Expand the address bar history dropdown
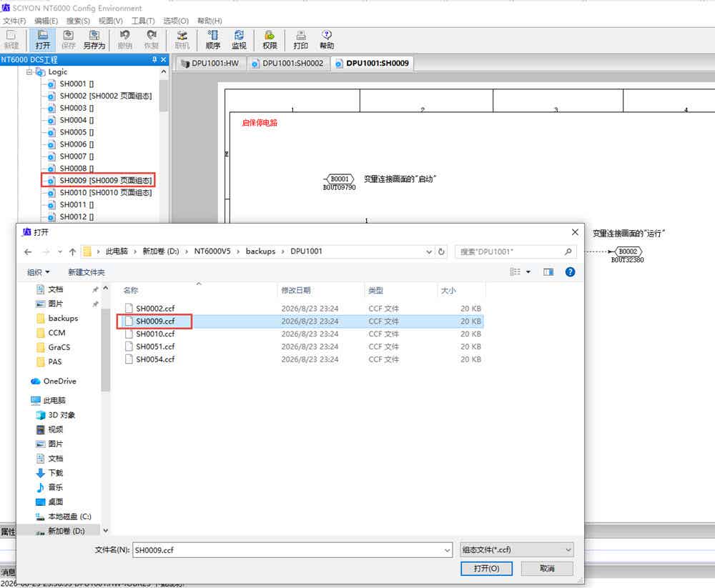 tap(429, 251)
